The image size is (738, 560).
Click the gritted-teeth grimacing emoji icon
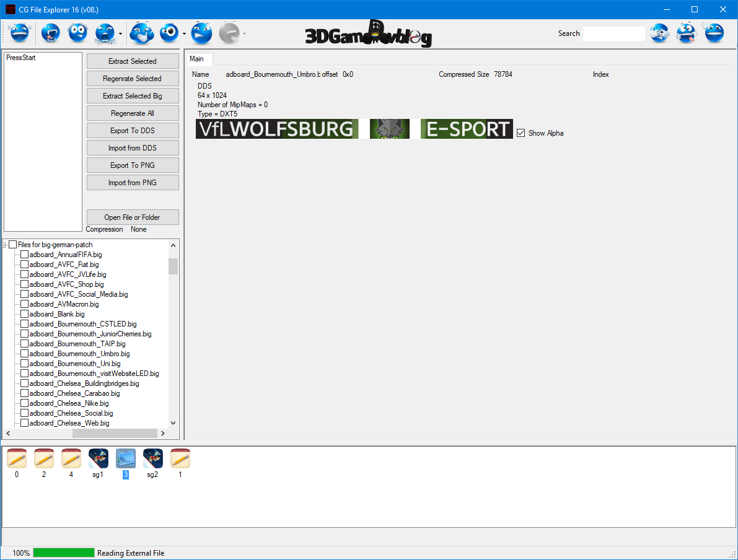point(201,33)
